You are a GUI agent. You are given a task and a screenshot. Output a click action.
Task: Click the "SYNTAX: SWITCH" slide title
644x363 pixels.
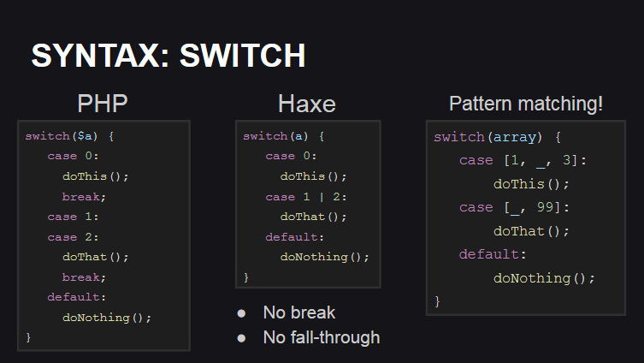(x=168, y=56)
